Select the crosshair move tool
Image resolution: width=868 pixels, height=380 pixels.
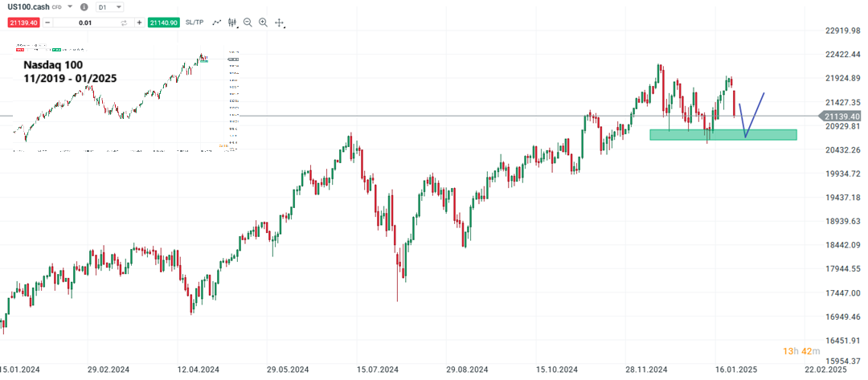point(279,22)
